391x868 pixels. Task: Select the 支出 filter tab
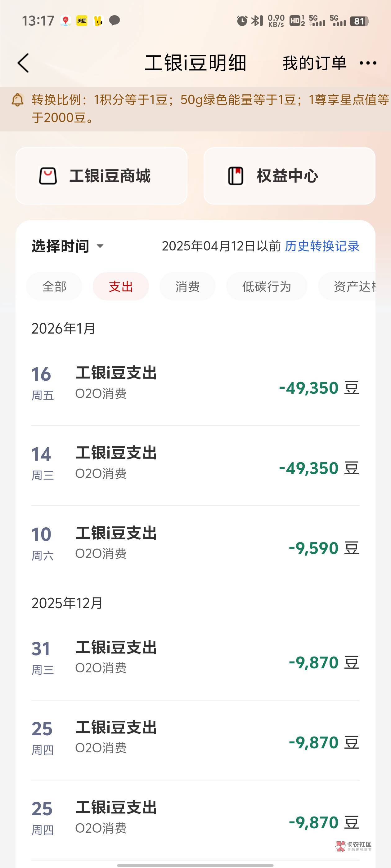(x=121, y=287)
